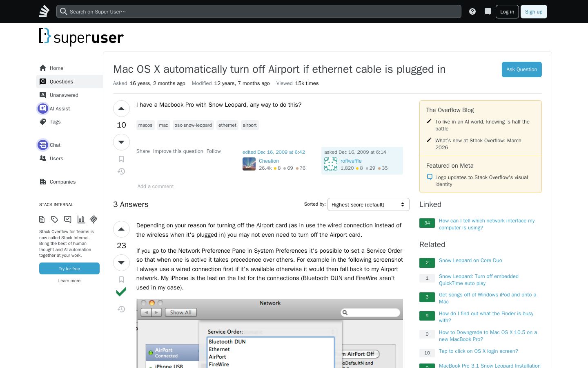The height and width of the screenshot is (368, 588).
Task: Show the question's activity history icon
Action: pyautogui.click(x=121, y=171)
